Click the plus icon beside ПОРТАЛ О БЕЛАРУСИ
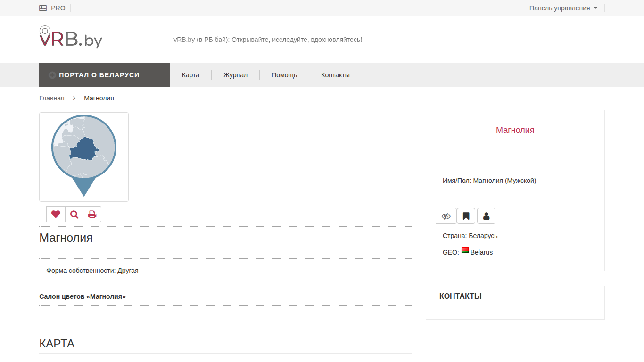The width and height of the screenshot is (644, 362). pos(52,75)
